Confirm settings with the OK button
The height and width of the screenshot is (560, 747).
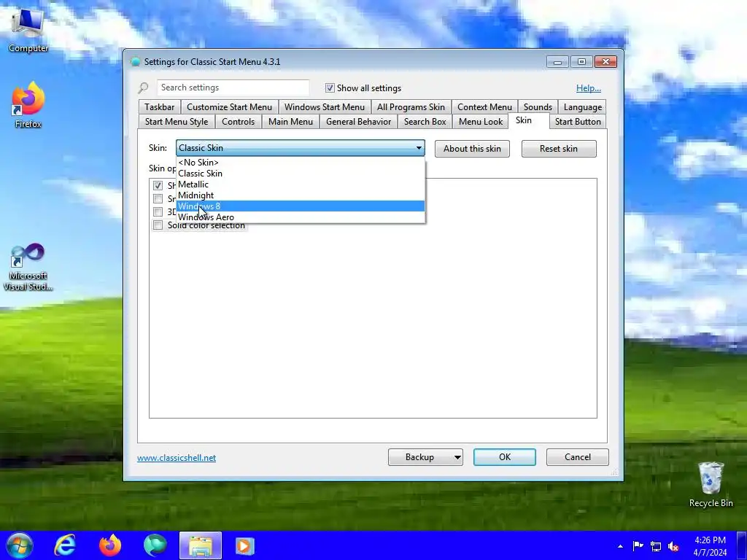click(x=505, y=457)
